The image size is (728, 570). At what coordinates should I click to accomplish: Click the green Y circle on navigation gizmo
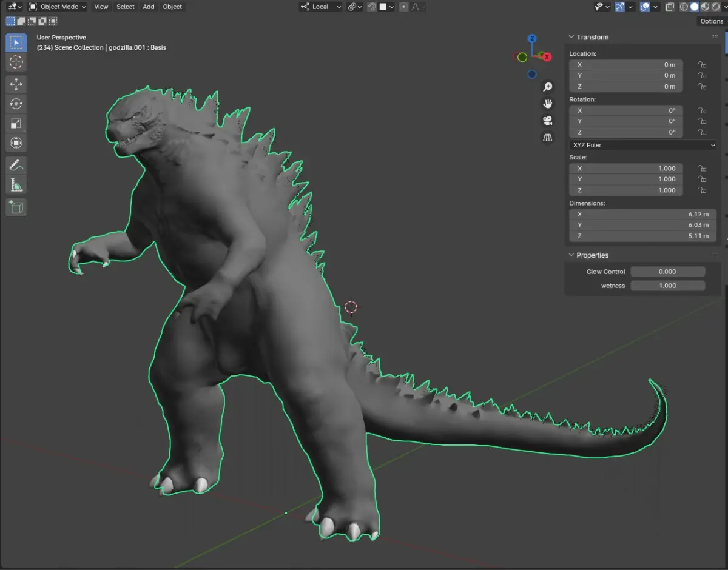point(522,57)
